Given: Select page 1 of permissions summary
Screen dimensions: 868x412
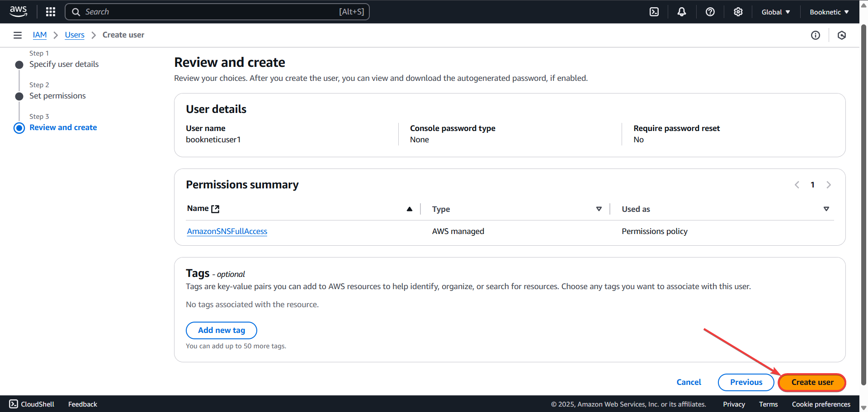Looking at the screenshot, I should pos(812,185).
